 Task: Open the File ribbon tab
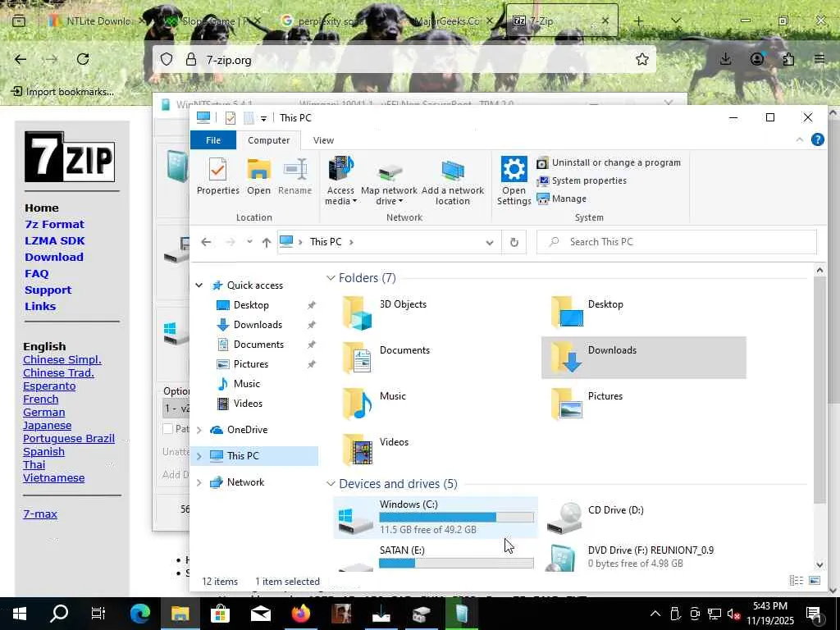pyautogui.click(x=213, y=140)
